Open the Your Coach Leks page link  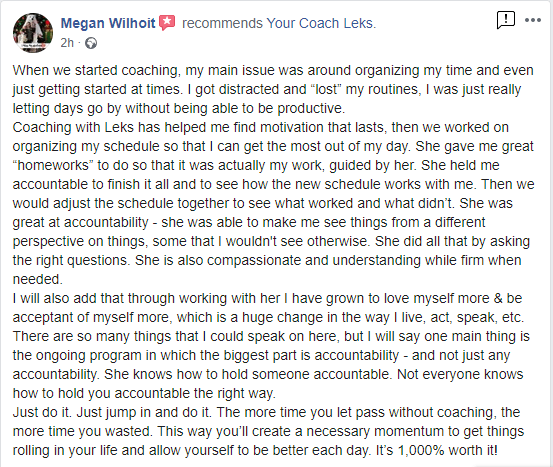(x=321, y=23)
